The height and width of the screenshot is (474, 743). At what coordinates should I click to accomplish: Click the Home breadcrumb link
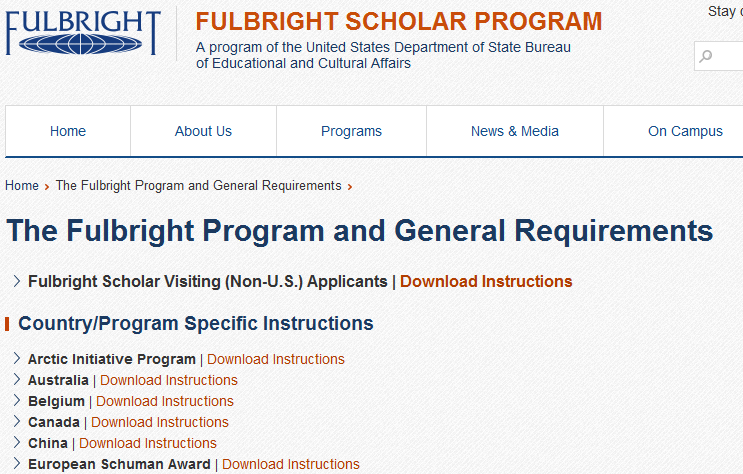[x=22, y=186]
